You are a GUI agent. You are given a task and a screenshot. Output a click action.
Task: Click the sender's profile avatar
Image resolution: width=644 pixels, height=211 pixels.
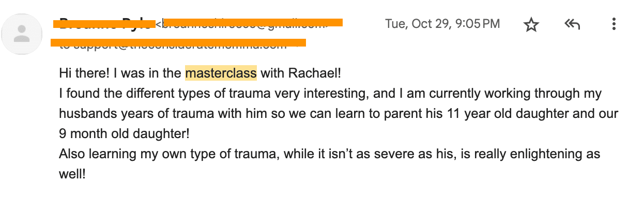click(x=22, y=34)
